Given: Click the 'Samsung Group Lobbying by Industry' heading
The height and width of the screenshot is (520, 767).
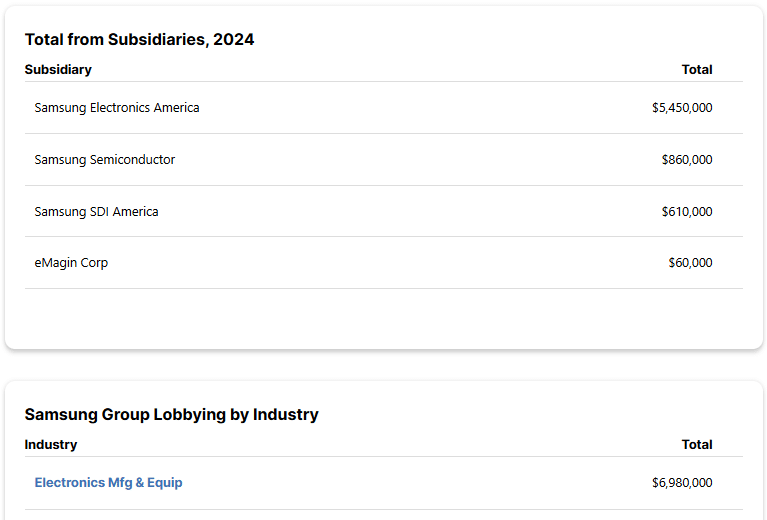Looking at the screenshot, I should [171, 415].
